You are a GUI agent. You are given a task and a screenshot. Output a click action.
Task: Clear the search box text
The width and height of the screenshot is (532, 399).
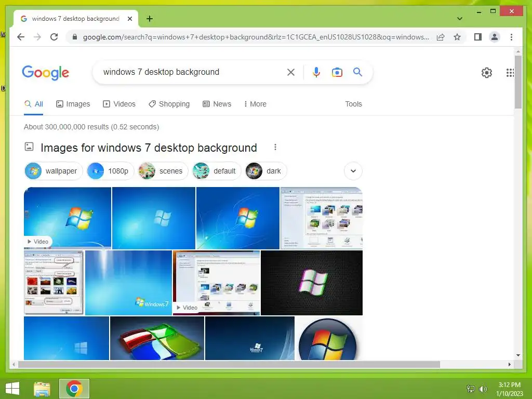tap(291, 72)
